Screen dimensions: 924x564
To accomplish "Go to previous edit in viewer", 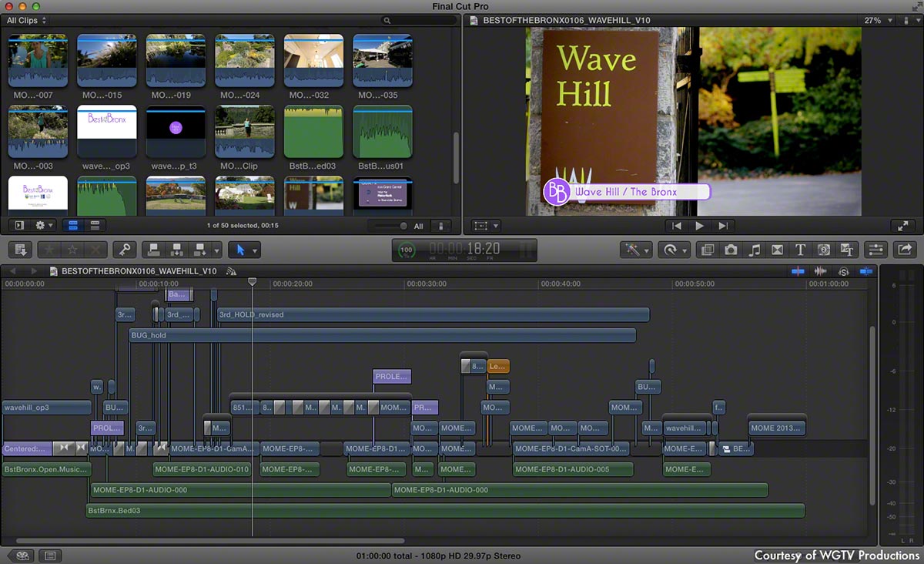I will pyautogui.click(x=677, y=226).
